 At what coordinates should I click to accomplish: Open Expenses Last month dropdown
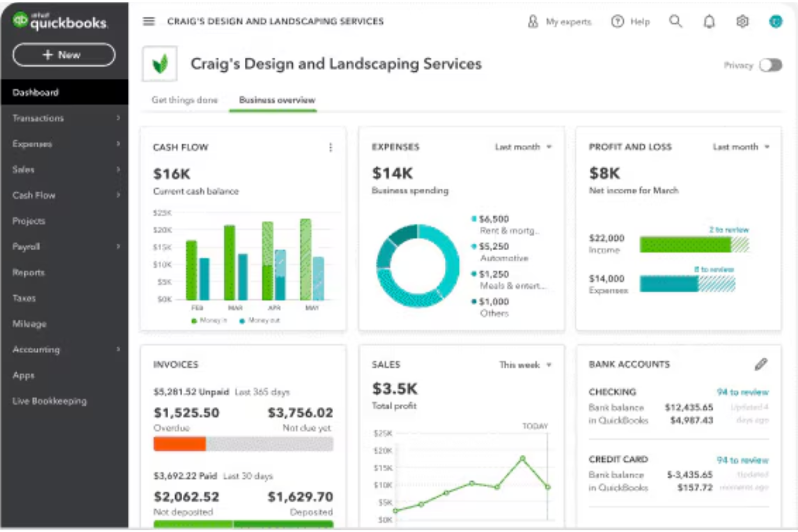[523, 147]
